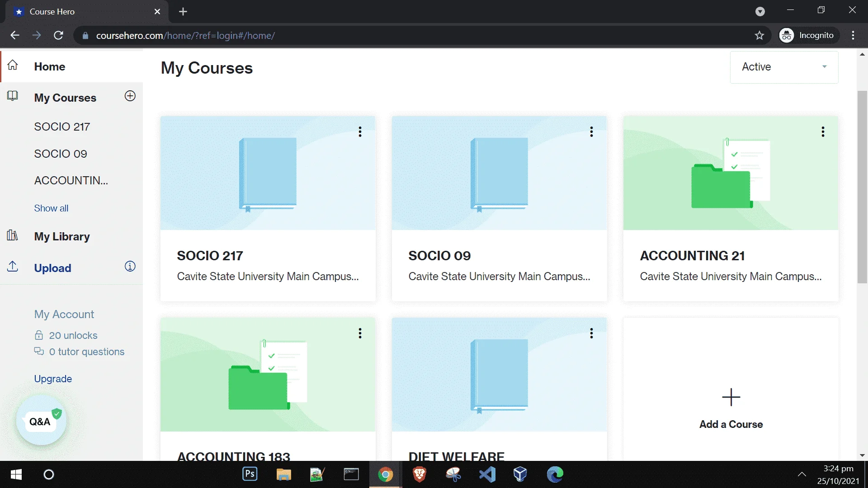Reload the Course Hero page
The width and height of the screenshot is (868, 488).
59,35
